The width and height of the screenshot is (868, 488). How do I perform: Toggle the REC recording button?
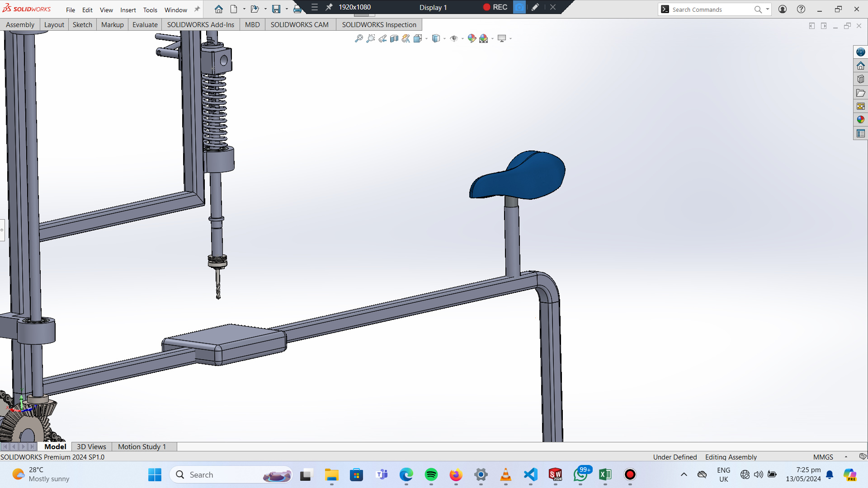click(x=495, y=7)
